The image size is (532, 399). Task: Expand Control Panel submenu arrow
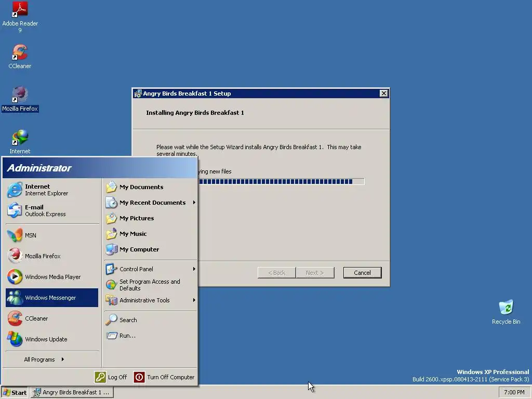click(x=194, y=269)
